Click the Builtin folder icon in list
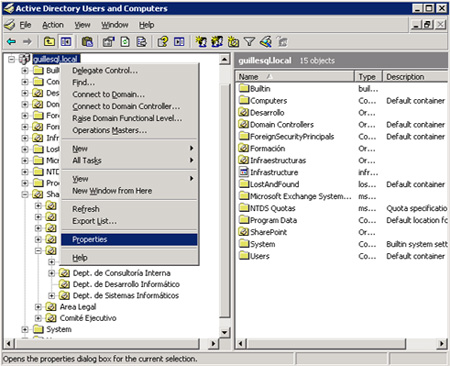Viewport: 450px width, 366px height. coord(244,88)
